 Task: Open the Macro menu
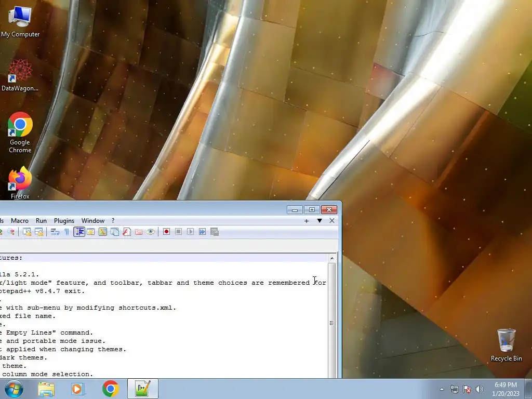(20, 220)
